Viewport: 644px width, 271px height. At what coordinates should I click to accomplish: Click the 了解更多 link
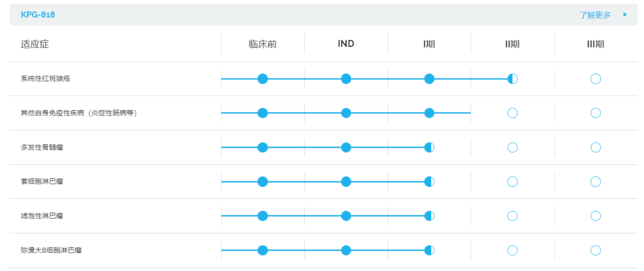pyautogui.click(x=595, y=15)
